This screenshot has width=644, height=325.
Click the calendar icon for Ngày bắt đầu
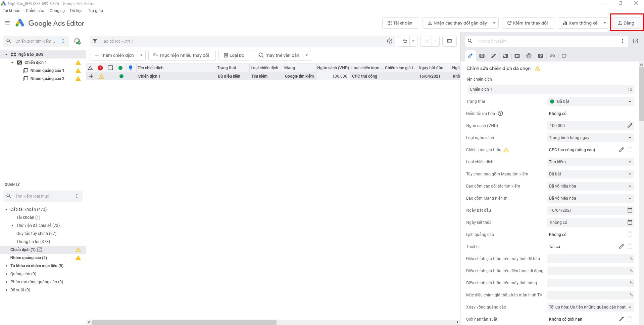(630, 210)
